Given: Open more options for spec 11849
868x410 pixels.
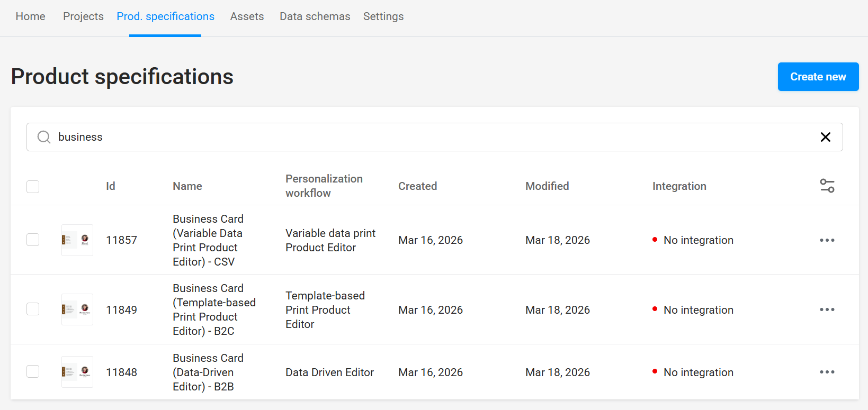Looking at the screenshot, I should 827,309.
